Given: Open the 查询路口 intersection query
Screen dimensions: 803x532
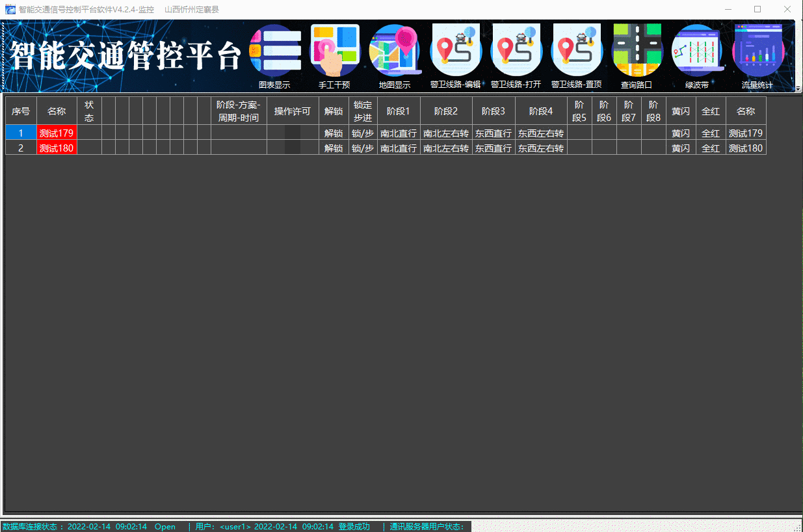Looking at the screenshot, I should pos(637,52).
